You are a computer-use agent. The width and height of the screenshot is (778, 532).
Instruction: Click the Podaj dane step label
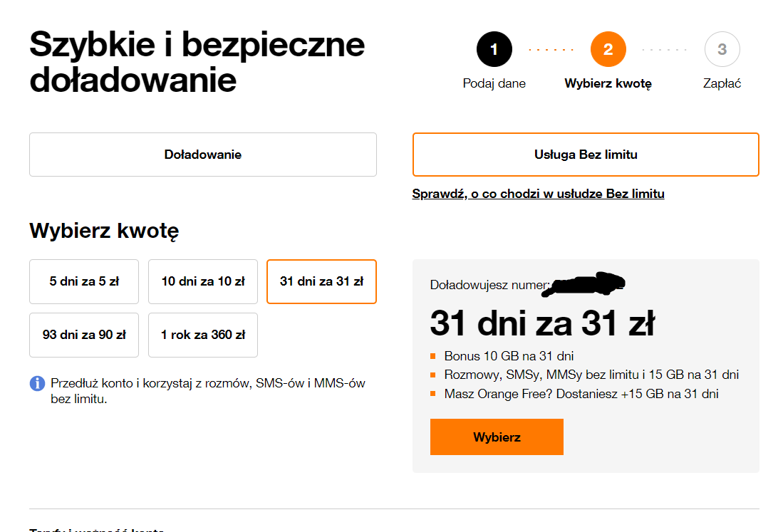(x=494, y=83)
